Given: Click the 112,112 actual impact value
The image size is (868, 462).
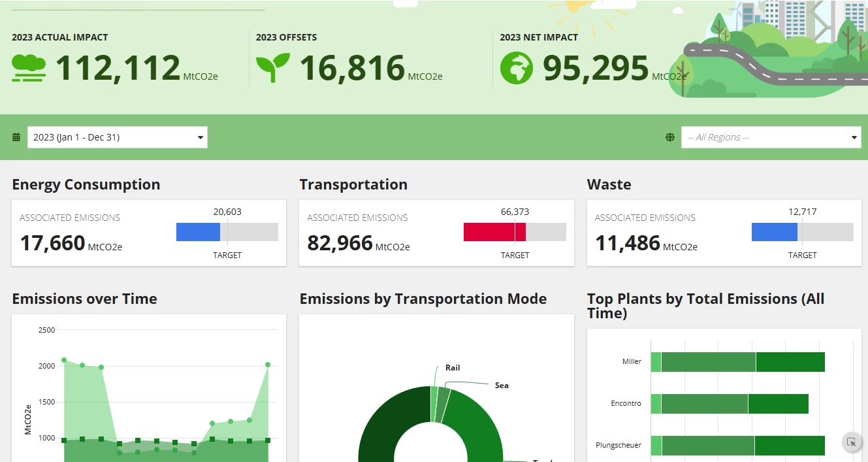Looking at the screenshot, I should (118, 68).
